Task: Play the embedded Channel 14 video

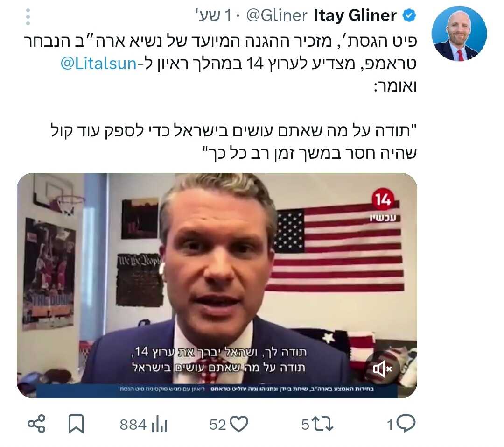Action: [217, 285]
